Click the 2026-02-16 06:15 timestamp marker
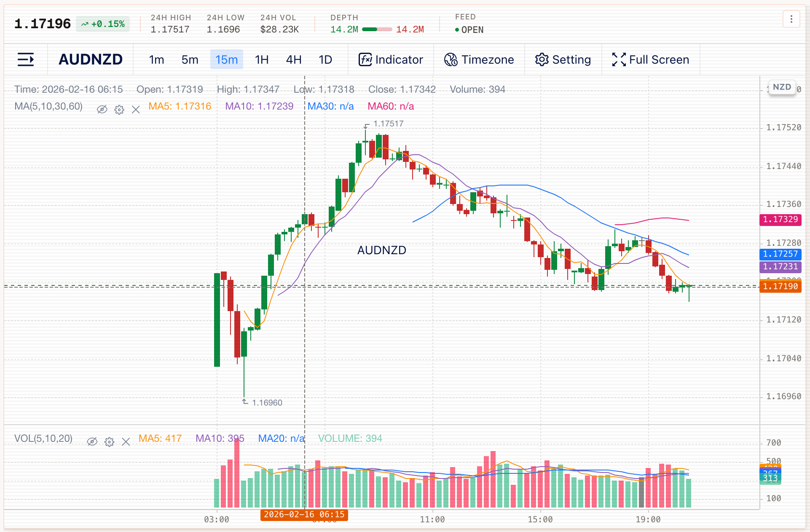810x532 pixels. point(304,515)
